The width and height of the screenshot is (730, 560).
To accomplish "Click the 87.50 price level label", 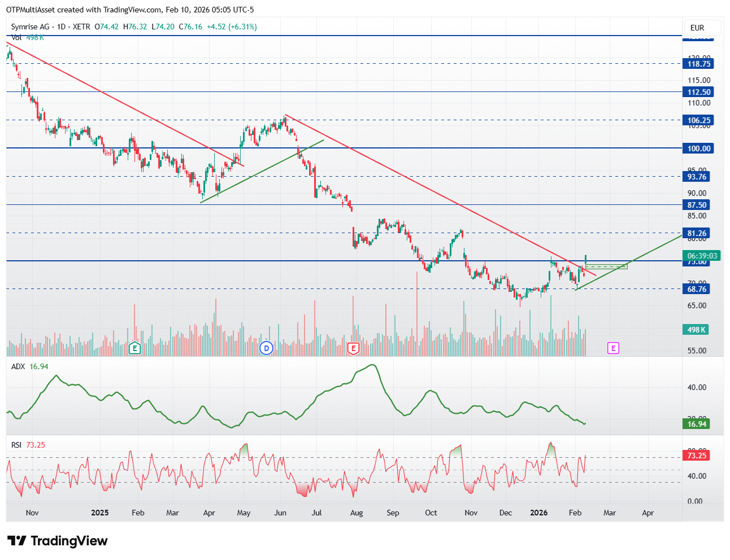I will coord(697,205).
